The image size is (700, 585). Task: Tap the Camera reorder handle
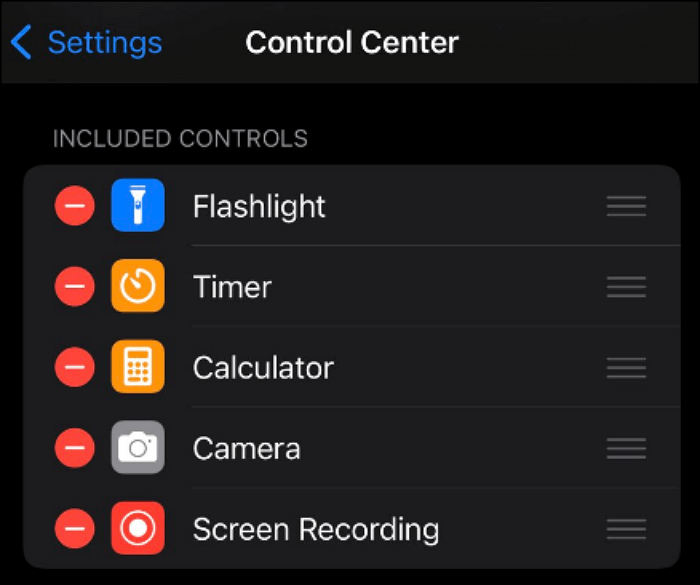tap(626, 448)
